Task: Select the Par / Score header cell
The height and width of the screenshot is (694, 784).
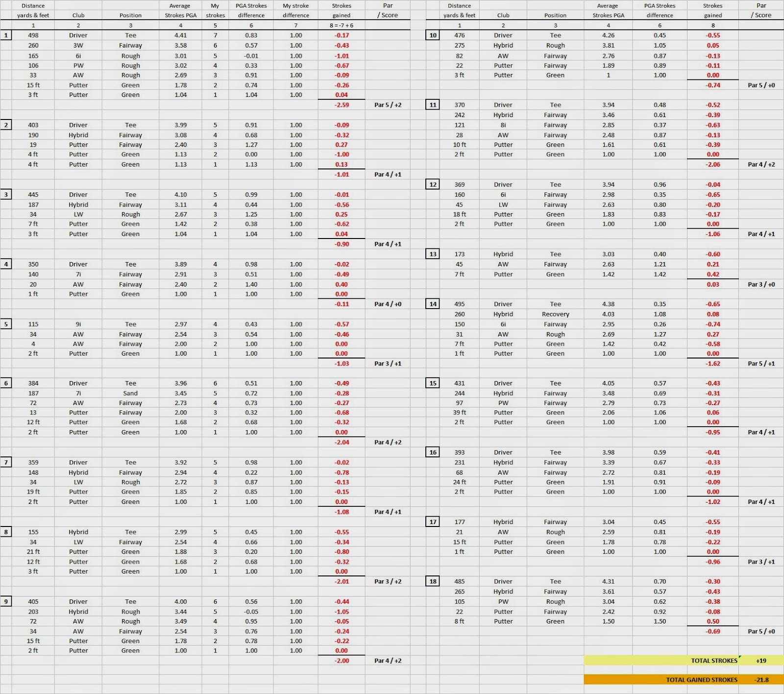Action: coord(388,10)
